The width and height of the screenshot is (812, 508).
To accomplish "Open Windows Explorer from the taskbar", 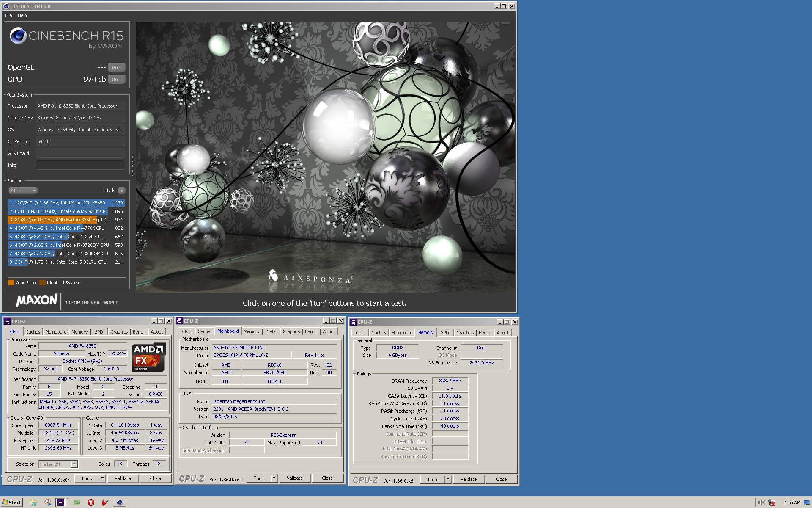I will (33, 502).
